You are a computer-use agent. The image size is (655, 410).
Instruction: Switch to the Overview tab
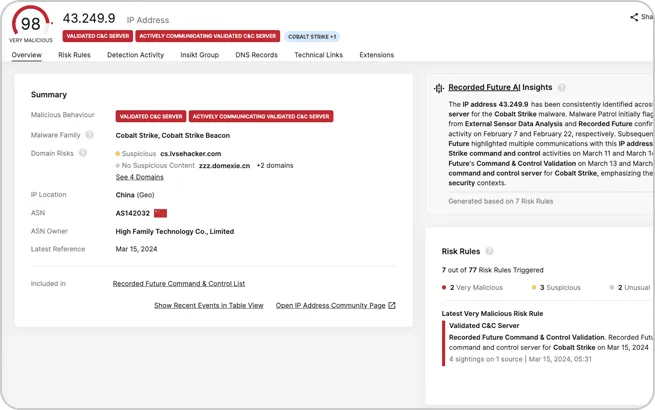pos(26,55)
